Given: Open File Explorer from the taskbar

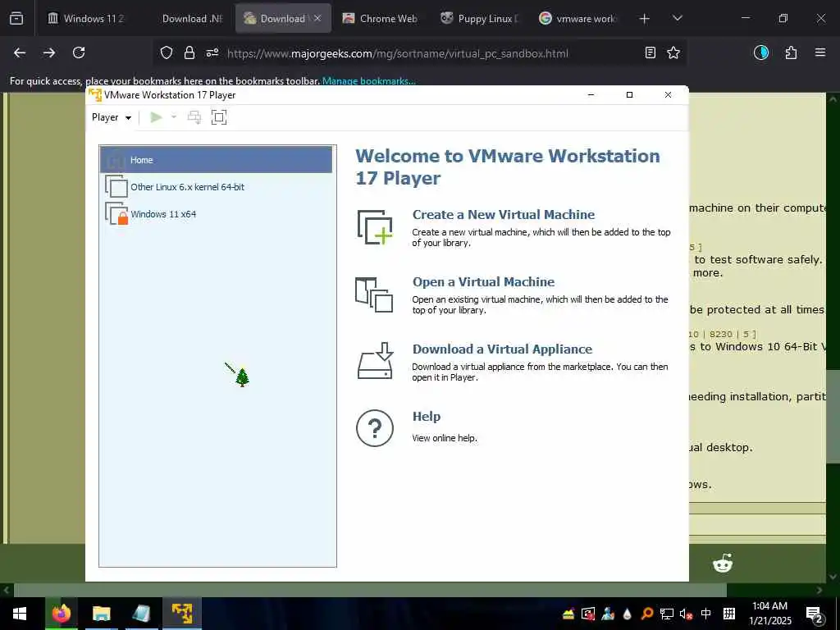Looking at the screenshot, I should point(101,614).
